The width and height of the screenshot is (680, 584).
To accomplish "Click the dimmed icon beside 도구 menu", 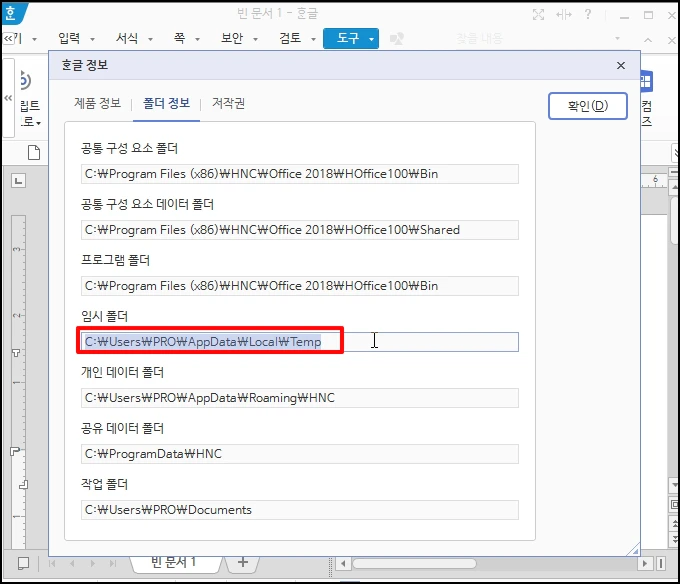I will tap(397, 39).
